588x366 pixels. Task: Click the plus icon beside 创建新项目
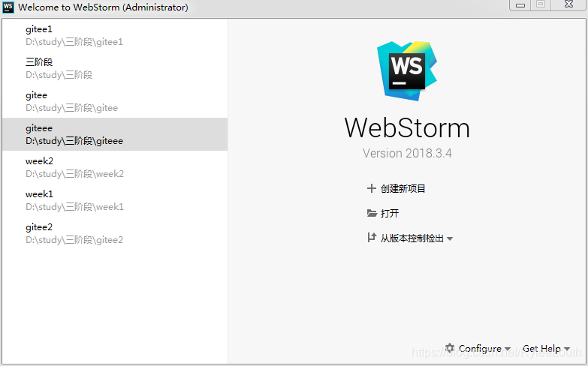tap(371, 188)
